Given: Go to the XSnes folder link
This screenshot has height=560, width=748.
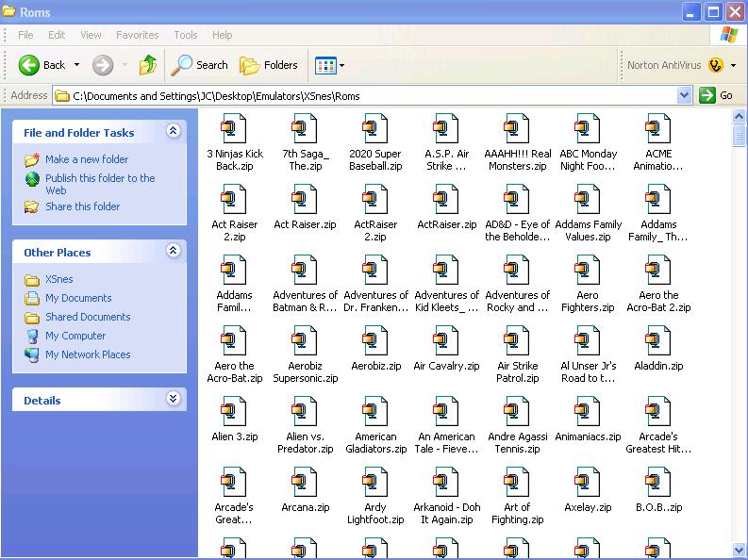Looking at the screenshot, I should point(59,279).
